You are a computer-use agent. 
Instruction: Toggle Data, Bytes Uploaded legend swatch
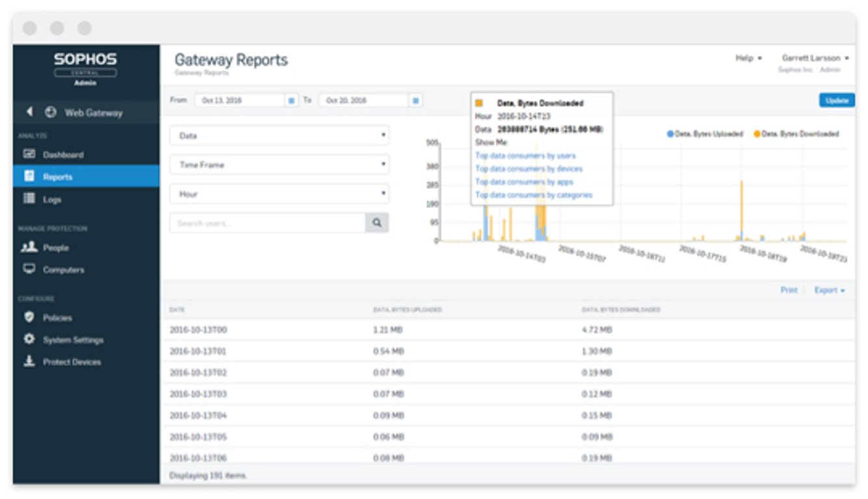coord(671,134)
